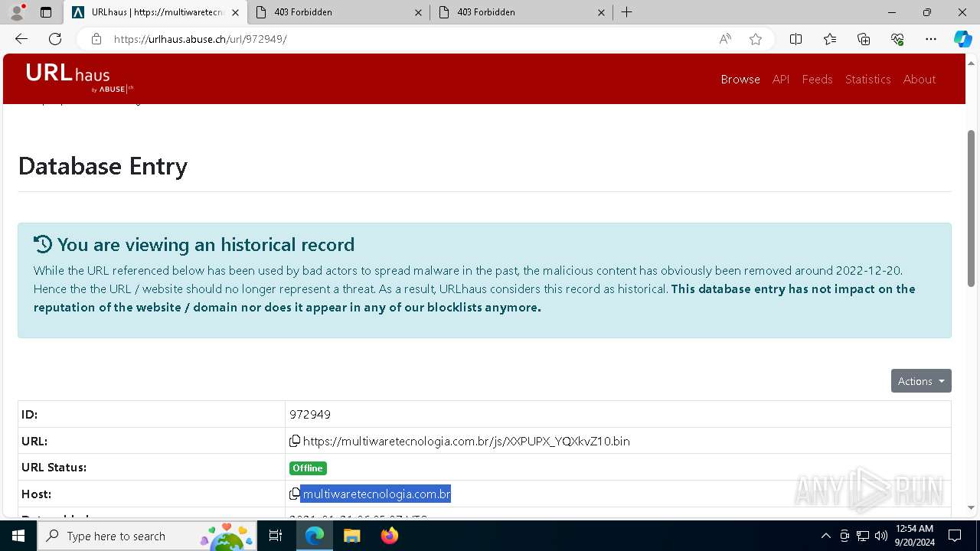Viewport: 980px width, 551px height.
Task: Click the URLhaus logo
Action: 80,78
